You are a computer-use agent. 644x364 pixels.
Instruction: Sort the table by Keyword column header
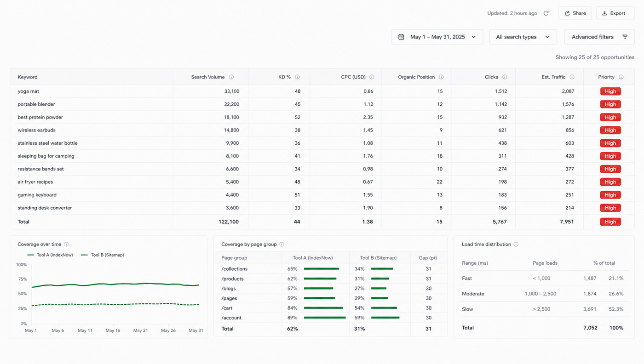(28, 77)
